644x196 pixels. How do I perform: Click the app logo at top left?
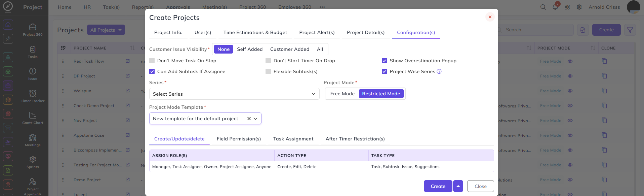[8, 7]
